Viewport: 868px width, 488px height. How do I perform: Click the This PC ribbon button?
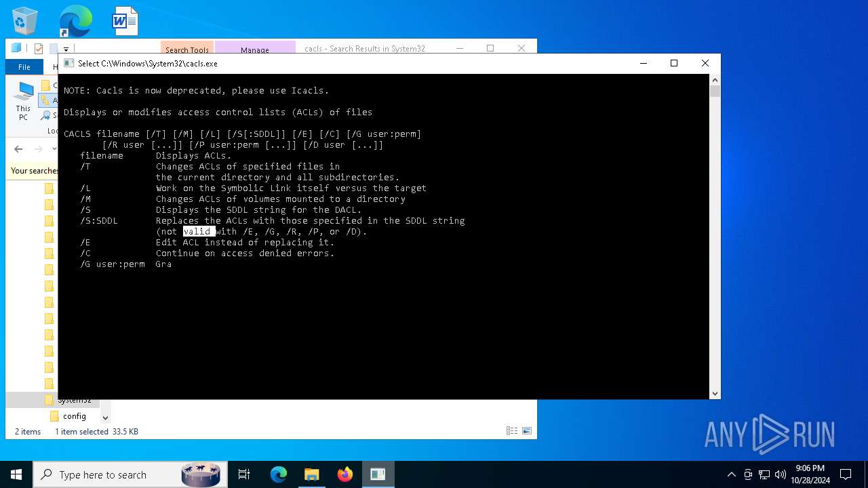24,102
